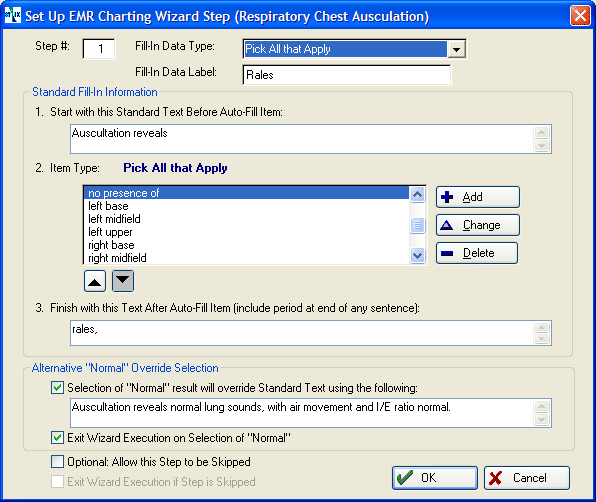Click the item list scroll-up arrow
Viewport: 596px width, 502px height.
coord(417,195)
